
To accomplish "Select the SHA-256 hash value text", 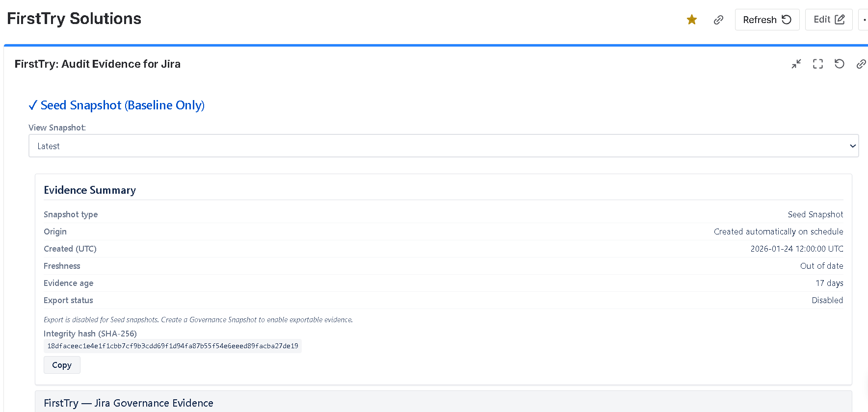I will 173,346.
